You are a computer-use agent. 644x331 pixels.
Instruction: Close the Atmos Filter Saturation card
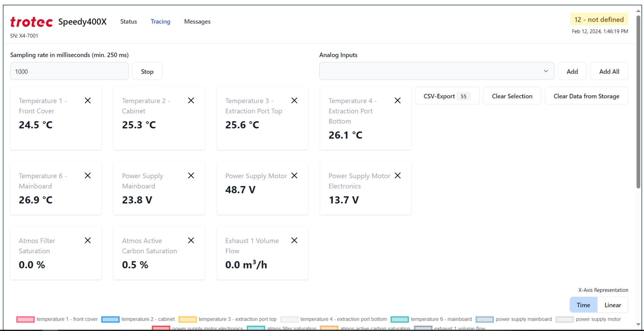pyautogui.click(x=88, y=240)
